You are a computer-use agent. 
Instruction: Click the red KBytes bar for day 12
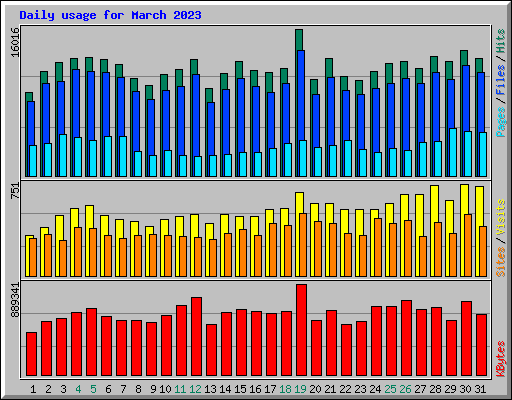point(196,337)
